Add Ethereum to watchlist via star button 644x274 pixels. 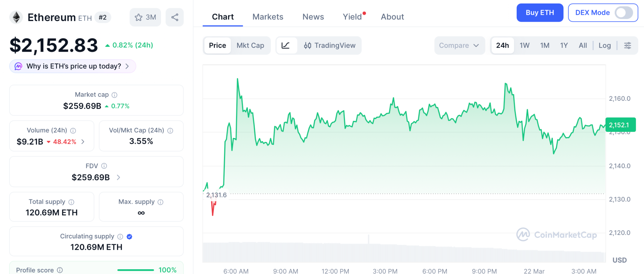145,17
